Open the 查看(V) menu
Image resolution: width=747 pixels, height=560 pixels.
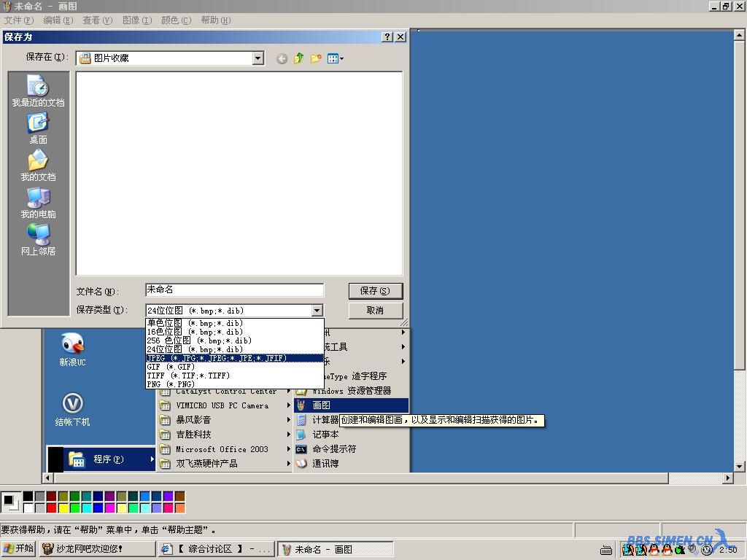click(x=97, y=20)
